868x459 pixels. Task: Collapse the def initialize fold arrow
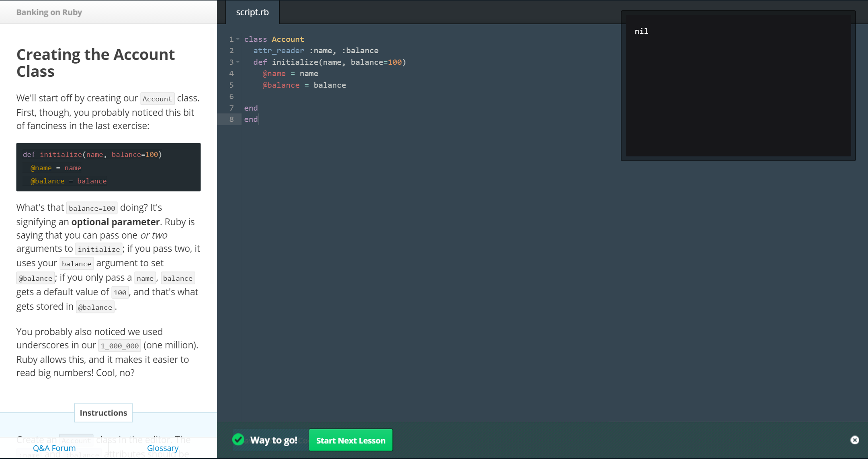coord(238,62)
